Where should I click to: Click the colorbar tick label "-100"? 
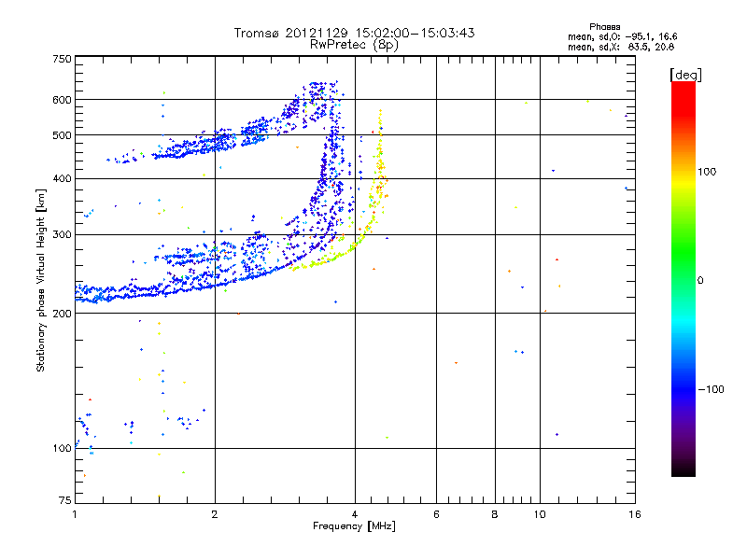click(711, 389)
